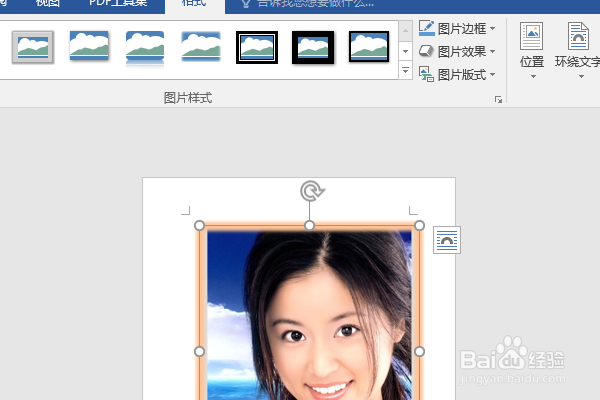This screenshot has height=400, width=600.
Task: Switch to the 格式 ribbon tab
Action: pyautogui.click(x=194, y=4)
